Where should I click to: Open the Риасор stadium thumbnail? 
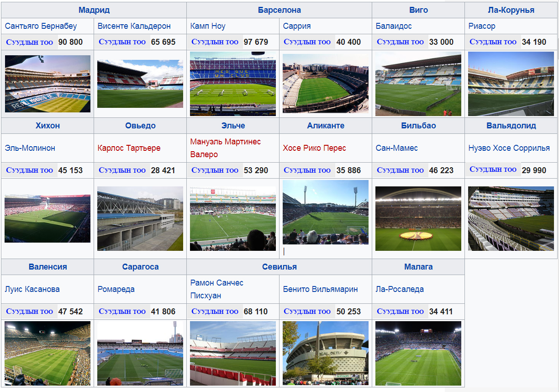(511, 84)
